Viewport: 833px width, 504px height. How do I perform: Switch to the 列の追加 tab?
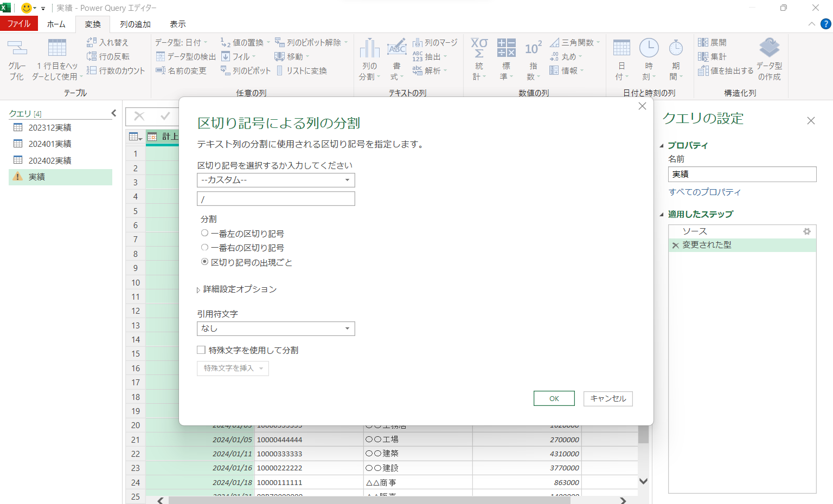135,24
